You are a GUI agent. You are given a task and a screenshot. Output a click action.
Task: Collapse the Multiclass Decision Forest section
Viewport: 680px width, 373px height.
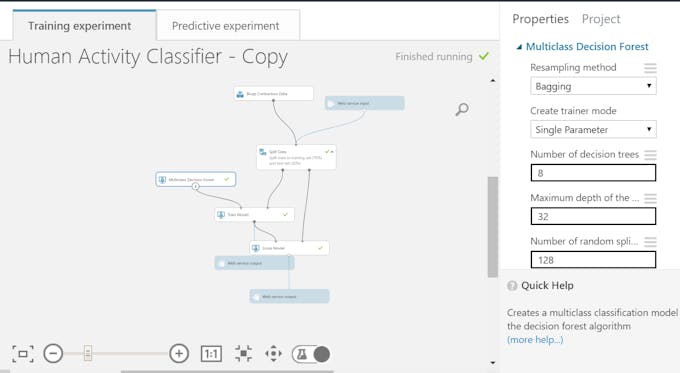tap(519, 47)
